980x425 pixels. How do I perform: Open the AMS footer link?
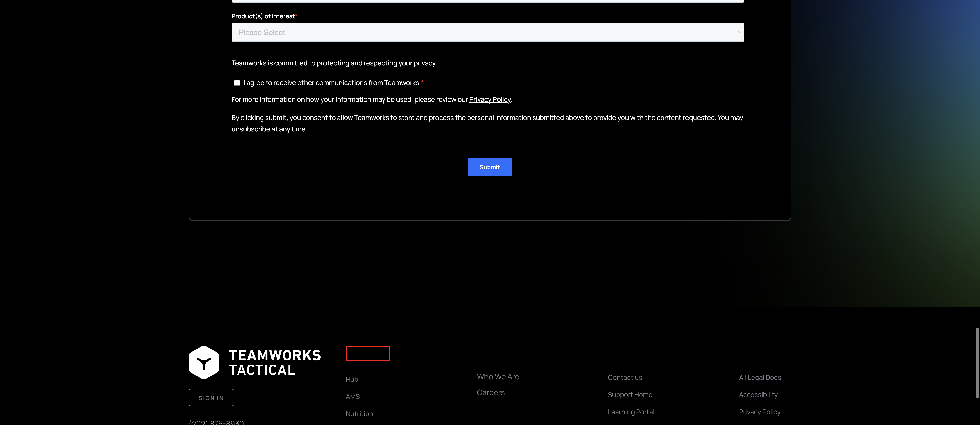(352, 397)
